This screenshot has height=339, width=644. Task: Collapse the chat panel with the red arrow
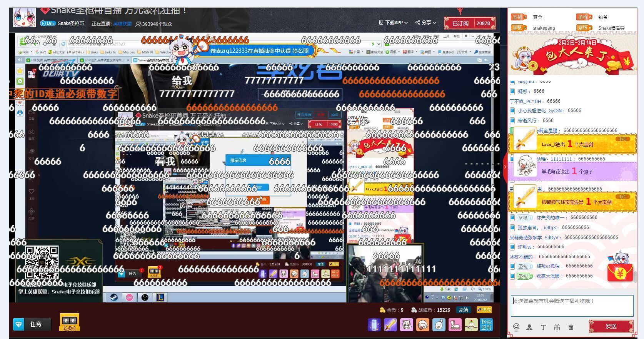coord(505,167)
